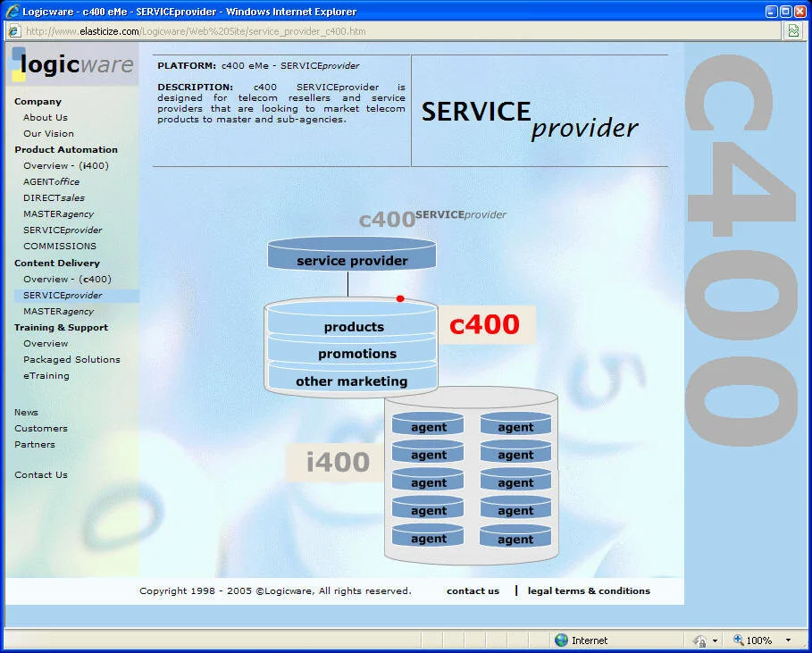Click the Training & Support heading
The image size is (812, 653).
coord(61,327)
